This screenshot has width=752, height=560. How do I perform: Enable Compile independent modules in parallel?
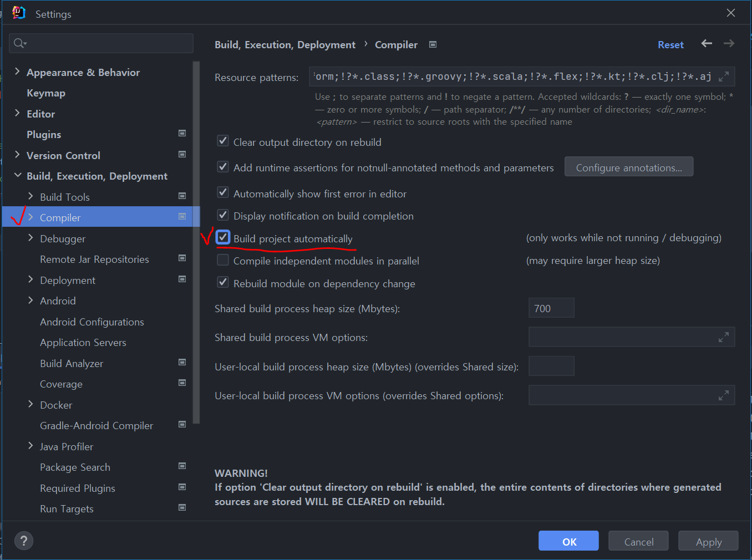click(222, 259)
